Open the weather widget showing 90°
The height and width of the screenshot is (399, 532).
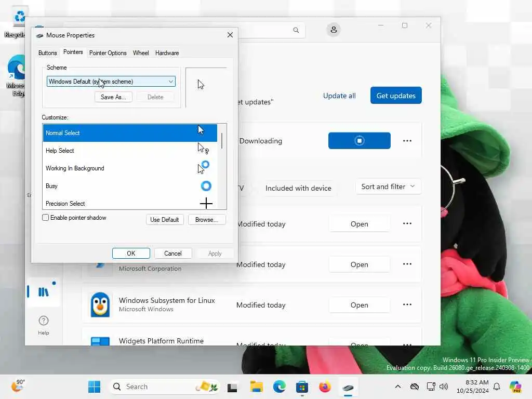click(x=18, y=386)
